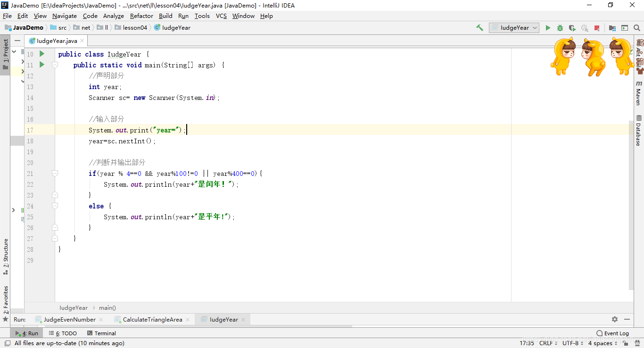Screen dimensions: 644x348
Task: Change the CRLF line separator
Action: [549, 343]
